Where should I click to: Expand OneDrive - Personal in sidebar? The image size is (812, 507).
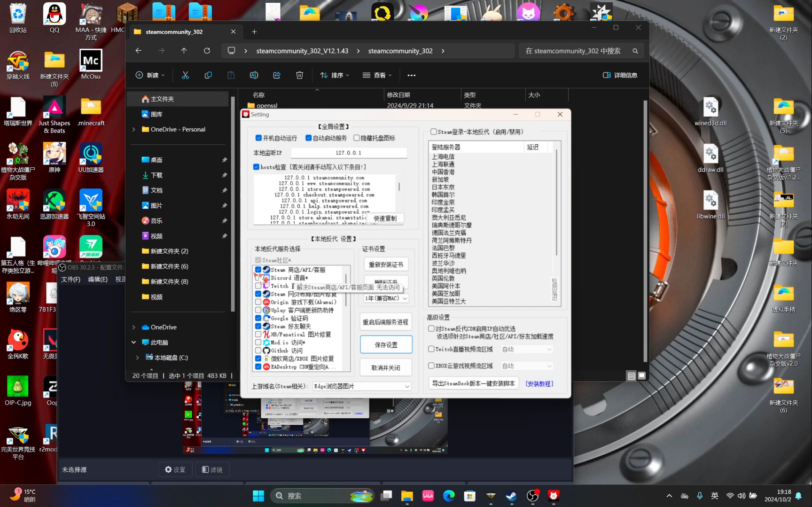pos(133,130)
